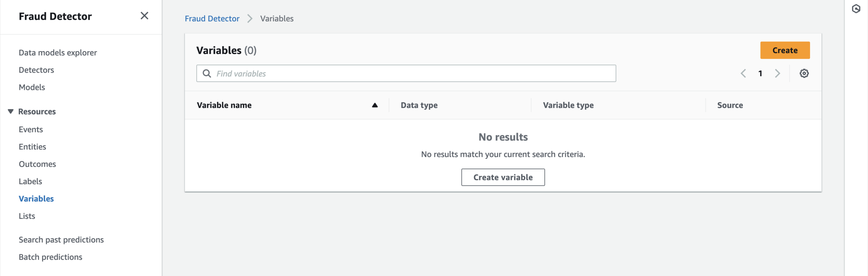Sort by Source column
Screen dimensions: 868x276
(x=730, y=105)
